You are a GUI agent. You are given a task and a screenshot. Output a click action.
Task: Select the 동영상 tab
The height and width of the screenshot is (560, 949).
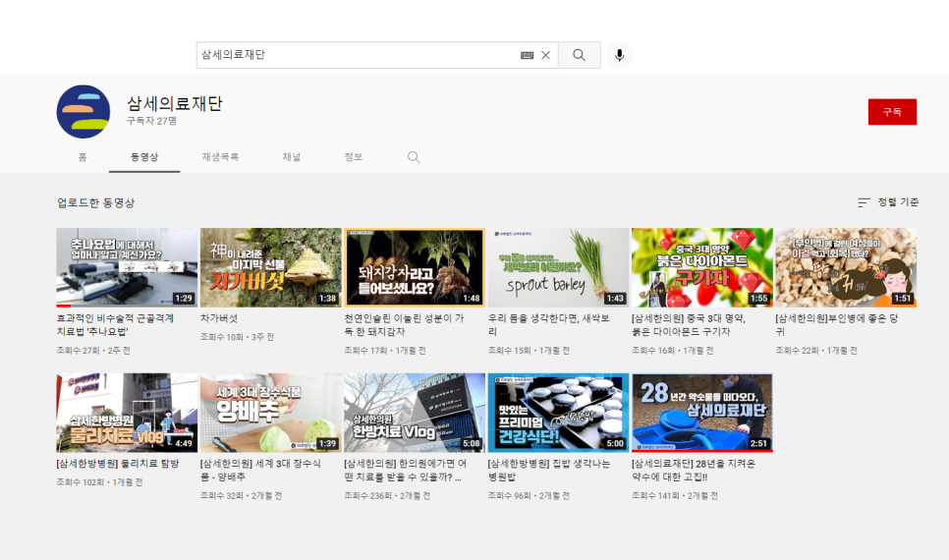pyautogui.click(x=144, y=157)
